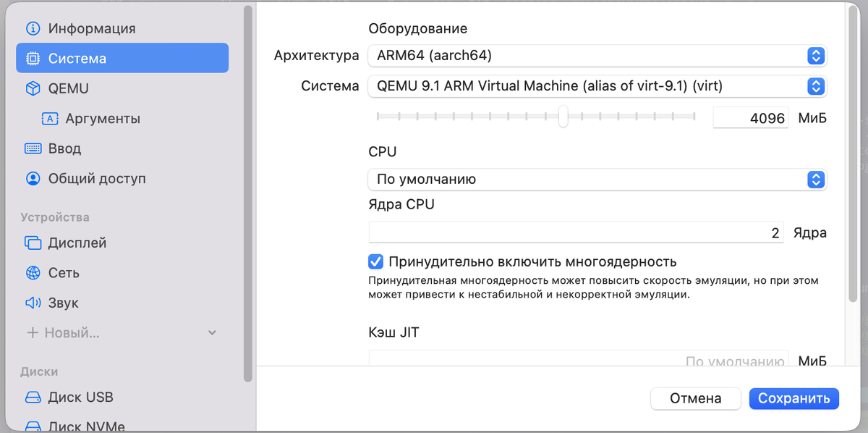This screenshot has height=433, width=868.
Task: Select the Диск NVMe entry
Action: (86, 426)
